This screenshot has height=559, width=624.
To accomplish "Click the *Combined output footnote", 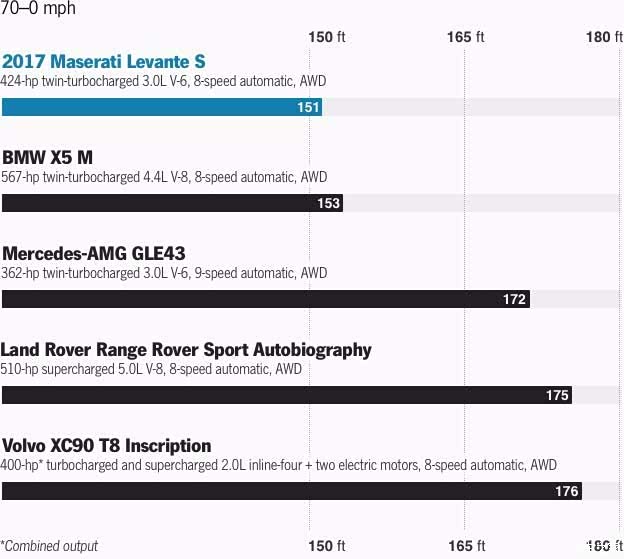I will coord(50,545).
